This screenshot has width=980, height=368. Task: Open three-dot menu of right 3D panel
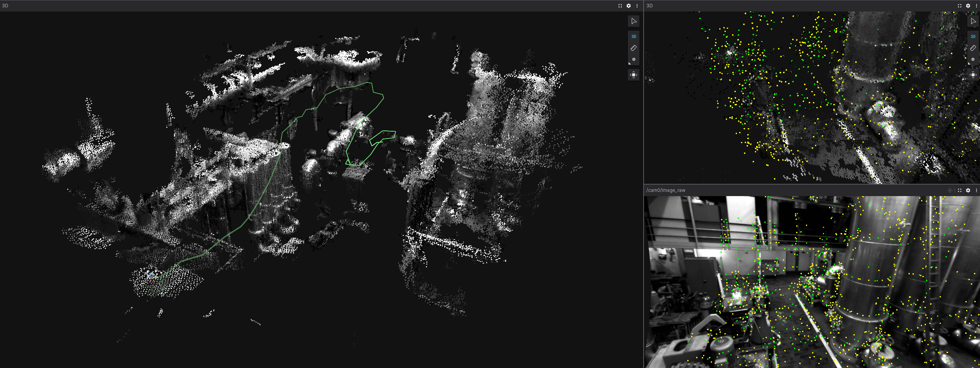tap(977, 6)
